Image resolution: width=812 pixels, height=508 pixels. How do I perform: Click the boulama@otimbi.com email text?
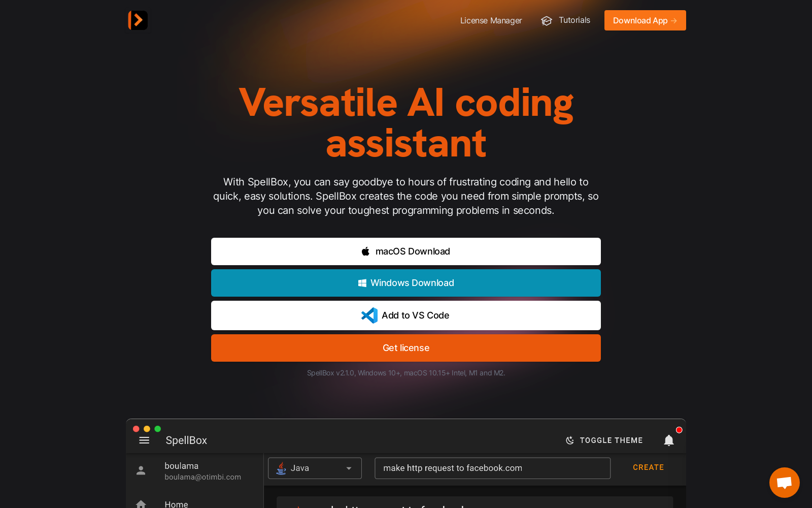click(x=203, y=477)
